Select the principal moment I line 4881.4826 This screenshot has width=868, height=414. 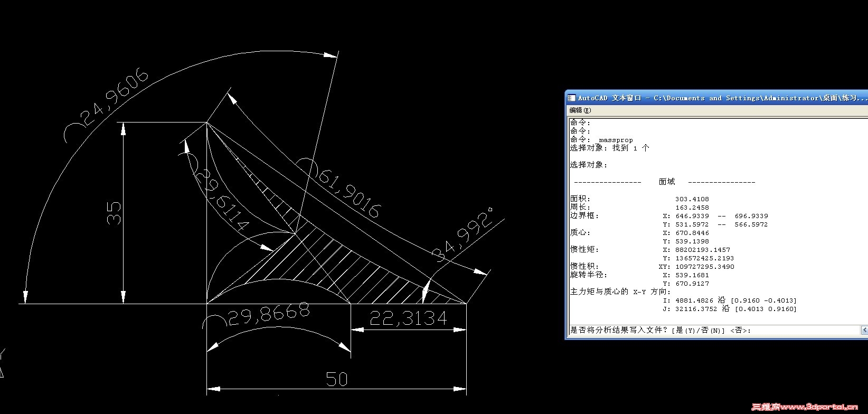[x=730, y=300]
